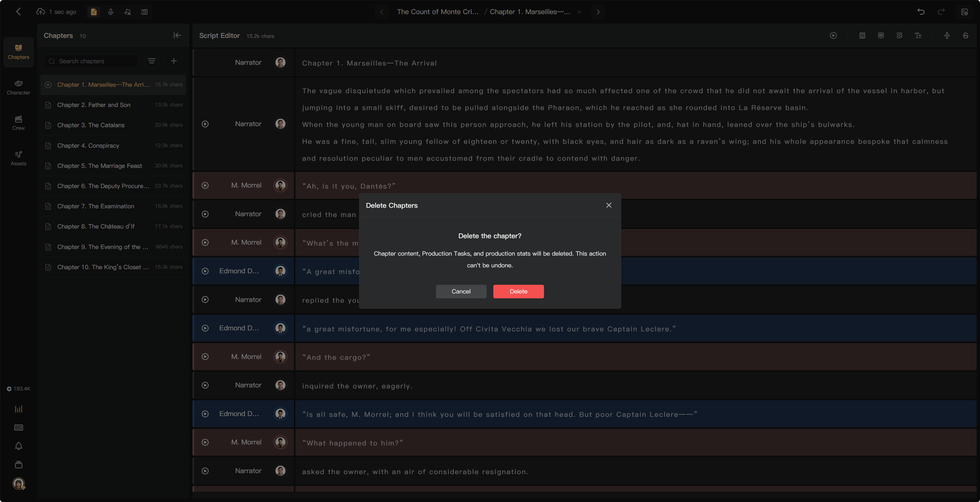Open the user profile avatar
This screenshot has width=980, height=502.
coord(18,483)
